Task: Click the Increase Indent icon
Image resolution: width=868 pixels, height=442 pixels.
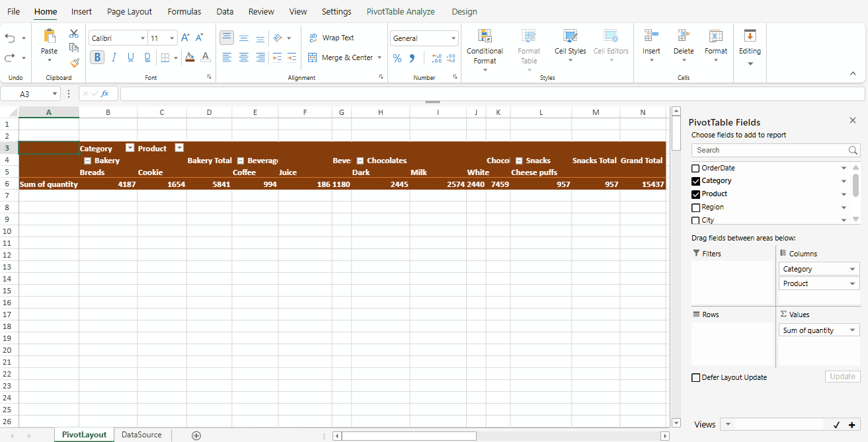Action: click(292, 57)
